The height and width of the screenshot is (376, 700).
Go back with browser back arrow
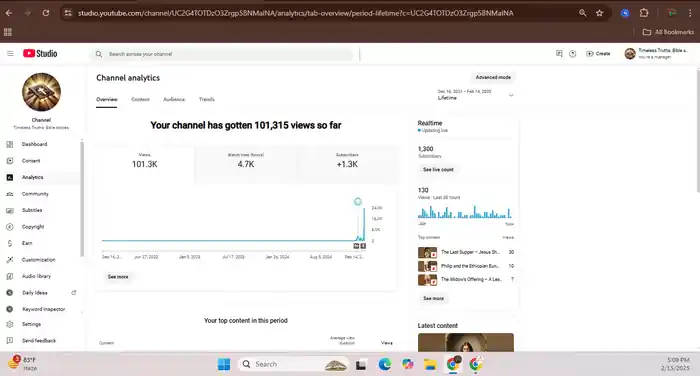[x=9, y=13]
